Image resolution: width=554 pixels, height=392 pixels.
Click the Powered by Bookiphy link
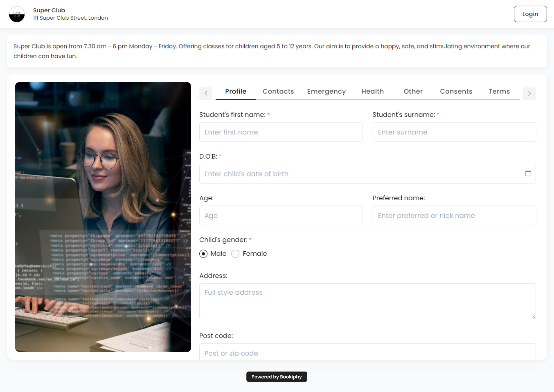[x=276, y=377]
